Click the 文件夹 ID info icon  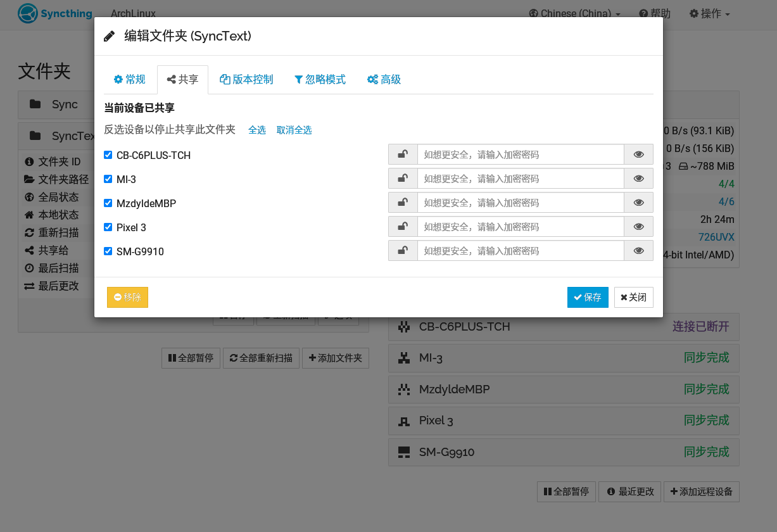pyautogui.click(x=28, y=162)
